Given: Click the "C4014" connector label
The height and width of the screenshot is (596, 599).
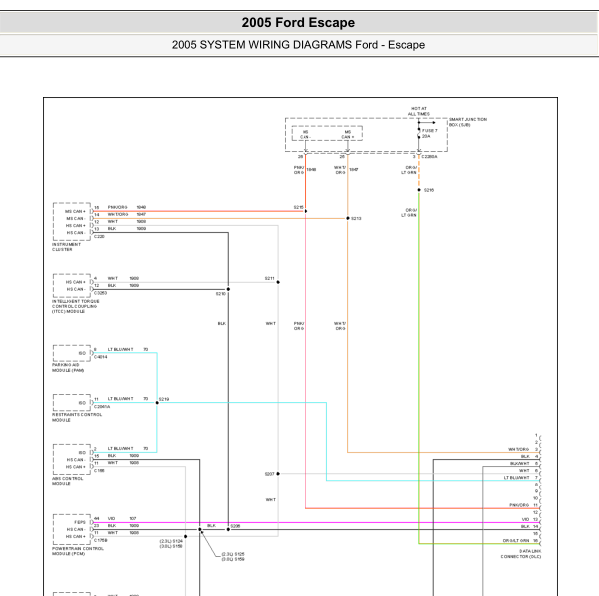Looking at the screenshot, I should [x=100, y=357].
